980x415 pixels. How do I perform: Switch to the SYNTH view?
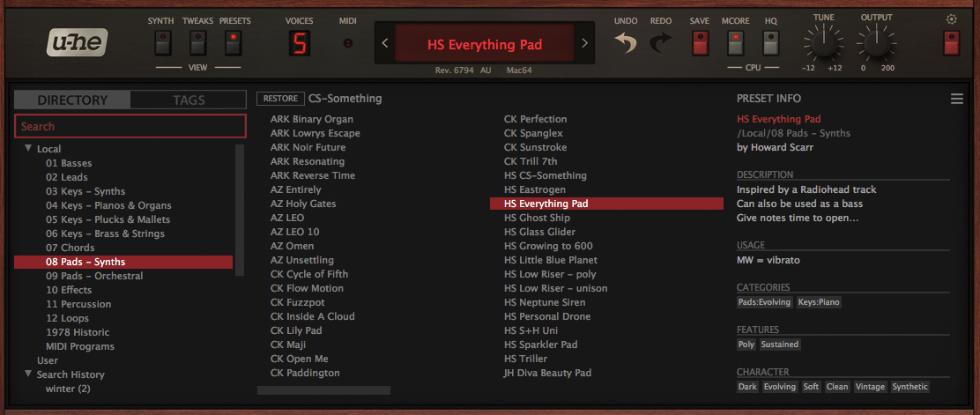(161, 43)
